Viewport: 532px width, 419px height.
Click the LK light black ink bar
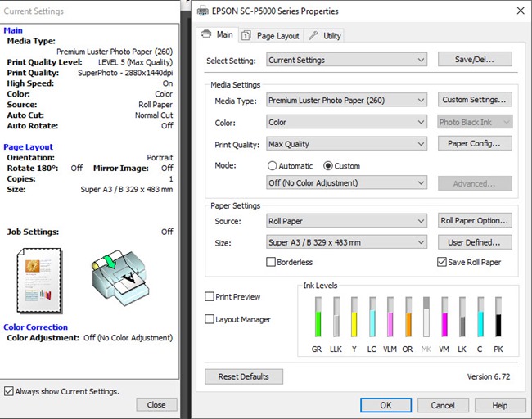462,317
